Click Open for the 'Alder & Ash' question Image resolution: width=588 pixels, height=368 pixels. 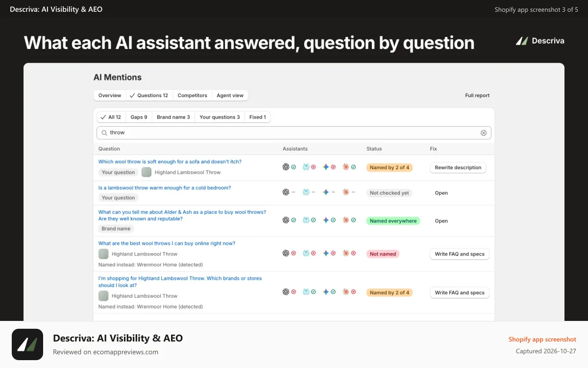pyautogui.click(x=441, y=221)
